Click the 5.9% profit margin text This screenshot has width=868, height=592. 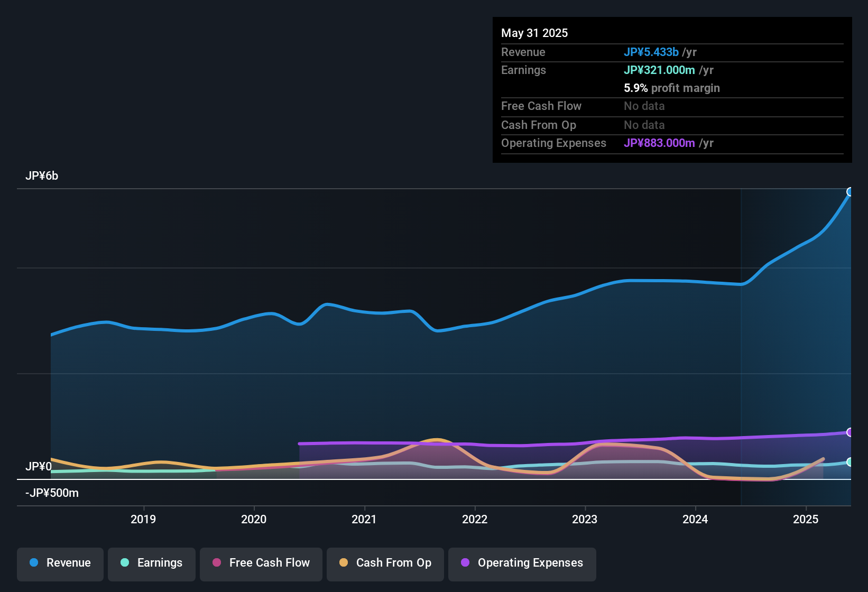pos(672,88)
